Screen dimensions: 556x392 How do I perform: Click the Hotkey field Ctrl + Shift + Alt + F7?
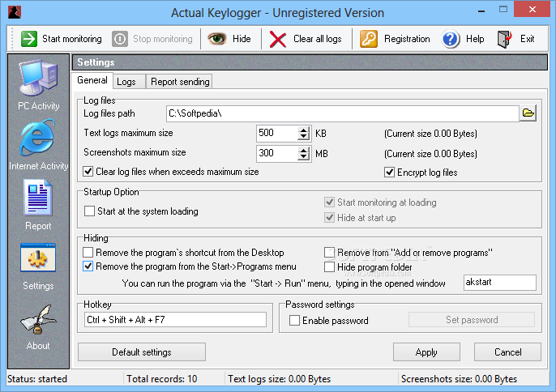[x=175, y=320]
